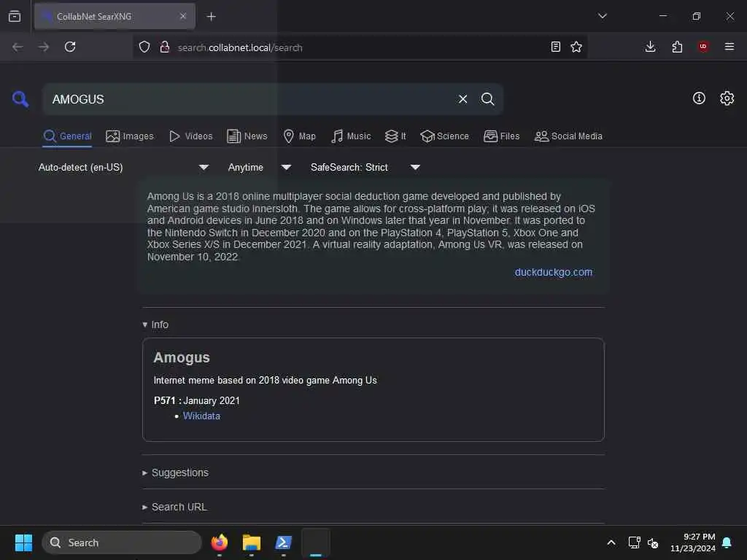Screen dimensions: 747x560
Task: Open PowerShell terminal from taskbar
Action: [283, 542]
